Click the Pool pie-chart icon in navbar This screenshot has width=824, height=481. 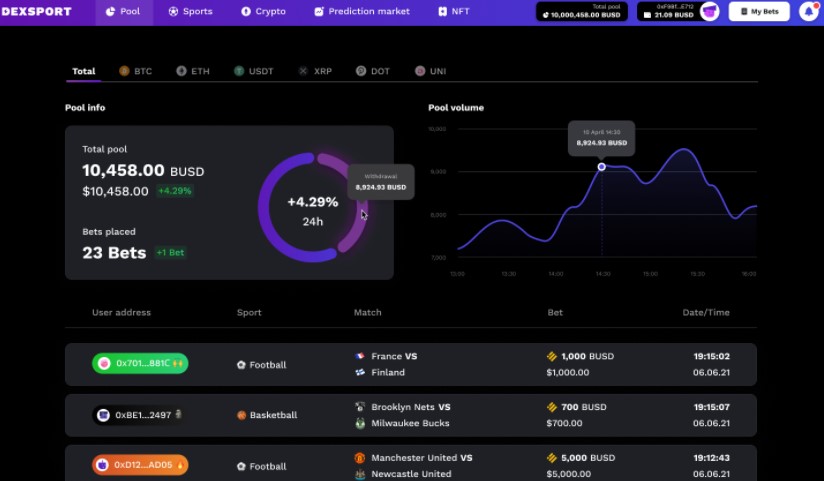110,12
